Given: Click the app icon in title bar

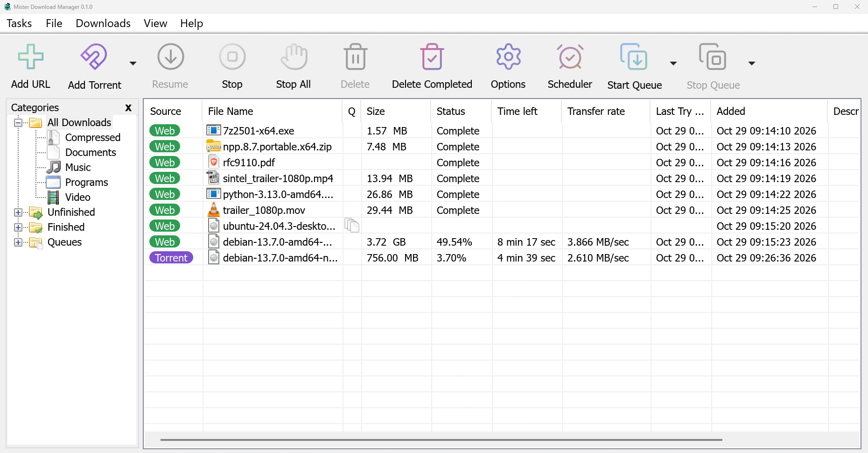Looking at the screenshot, I should tap(7, 7).
